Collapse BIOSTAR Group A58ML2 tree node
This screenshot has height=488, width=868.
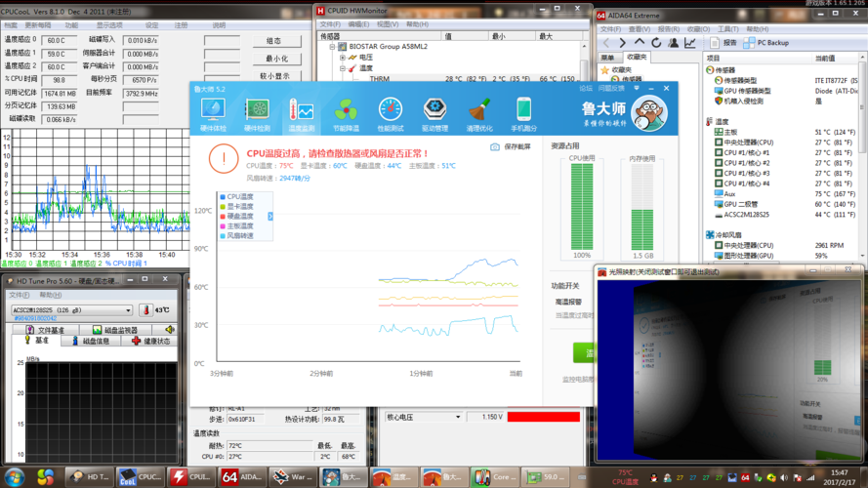coord(332,47)
